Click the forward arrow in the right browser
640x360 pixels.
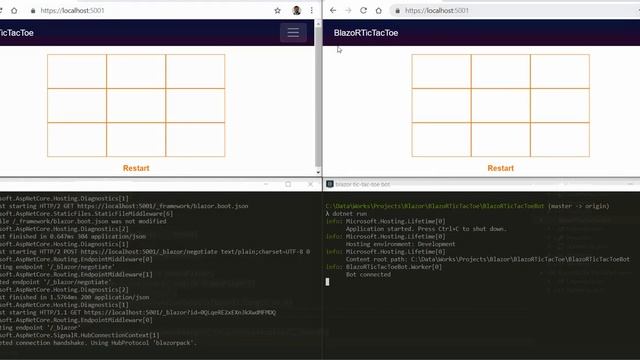coord(348,11)
